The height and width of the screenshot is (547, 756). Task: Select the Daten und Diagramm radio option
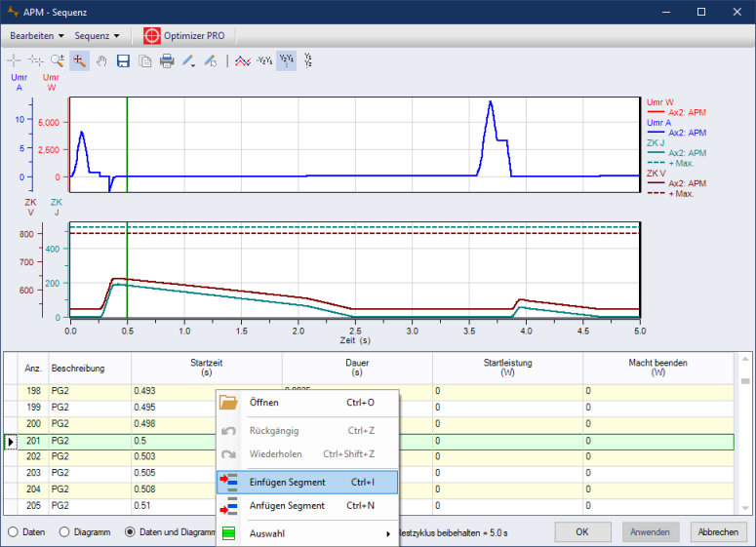(131, 532)
